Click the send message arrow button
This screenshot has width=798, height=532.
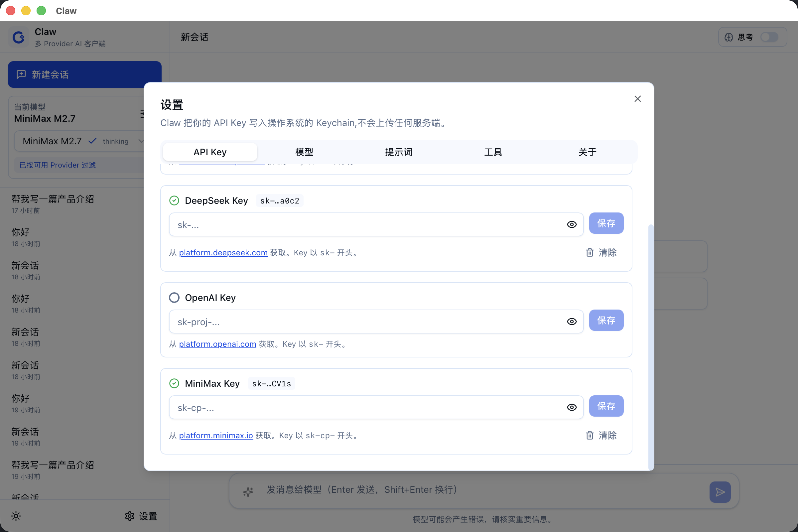[x=720, y=492]
